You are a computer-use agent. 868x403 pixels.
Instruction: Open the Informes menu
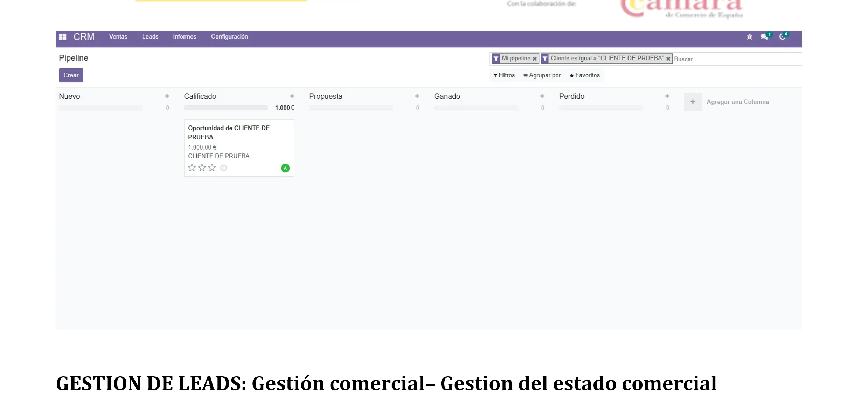(x=185, y=37)
